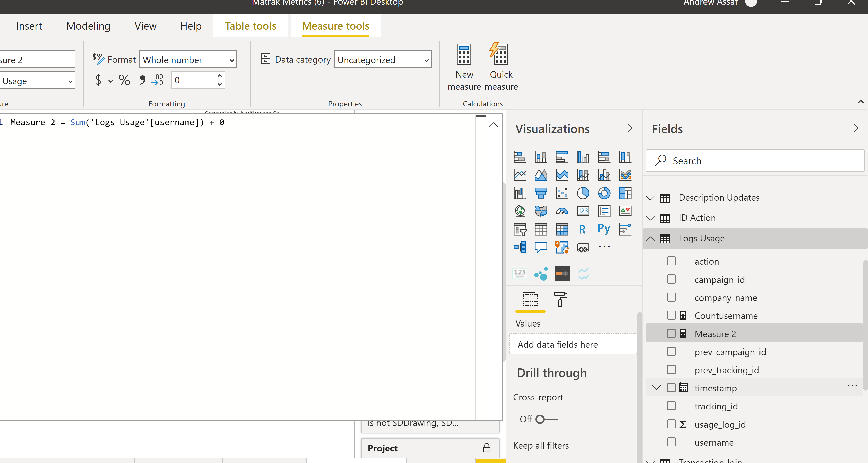Image resolution: width=868 pixels, height=463 pixels.
Task: Choose the R script visual icon
Action: click(583, 229)
